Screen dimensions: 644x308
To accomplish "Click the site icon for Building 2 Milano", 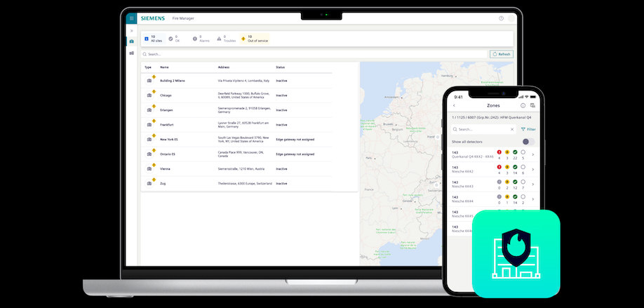I will [x=149, y=81].
